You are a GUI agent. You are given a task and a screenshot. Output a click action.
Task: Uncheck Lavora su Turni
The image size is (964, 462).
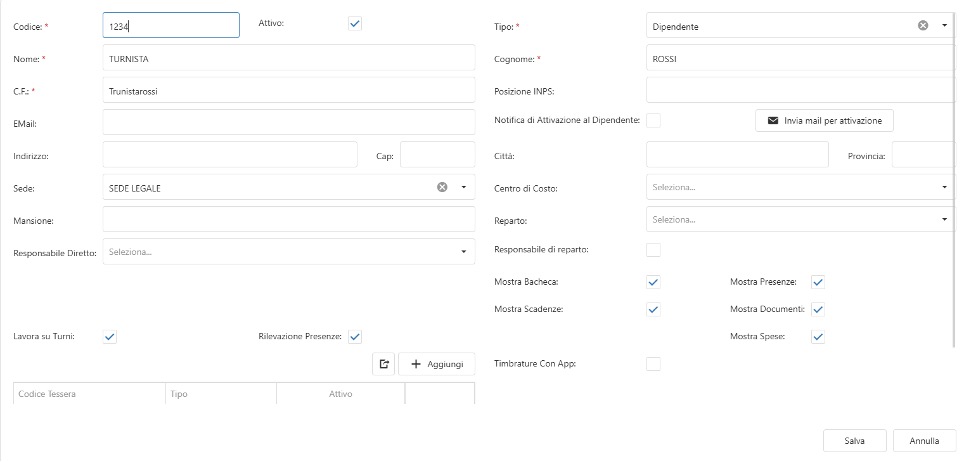pyautogui.click(x=110, y=337)
